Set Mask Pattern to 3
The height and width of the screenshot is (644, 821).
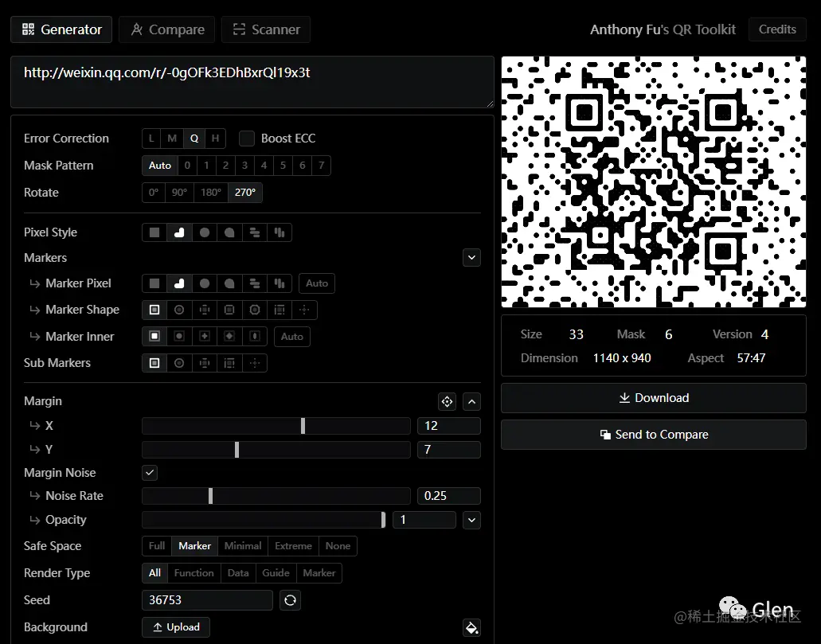244,166
